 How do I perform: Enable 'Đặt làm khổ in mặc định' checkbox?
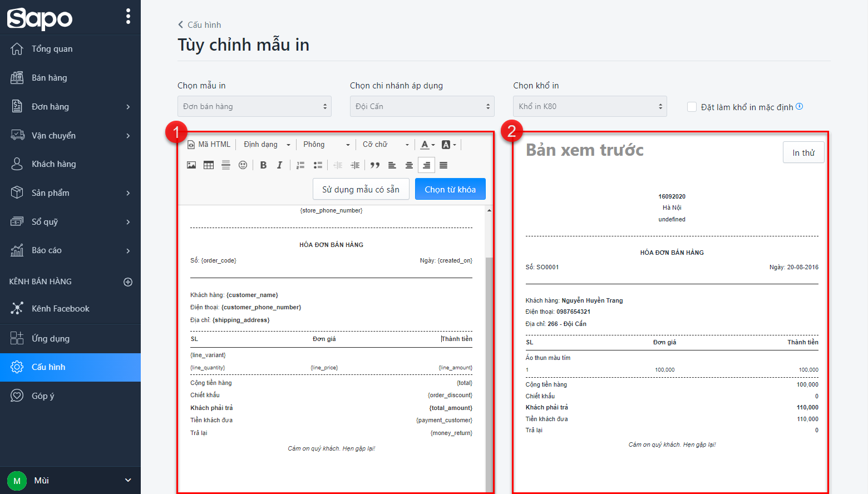(692, 107)
